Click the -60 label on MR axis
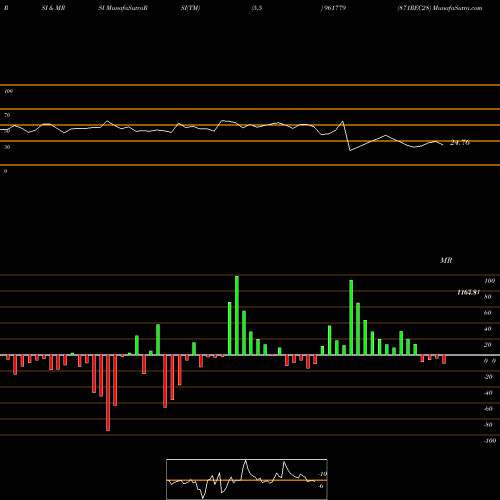The height and width of the screenshot is (500, 500). point(488,409)
